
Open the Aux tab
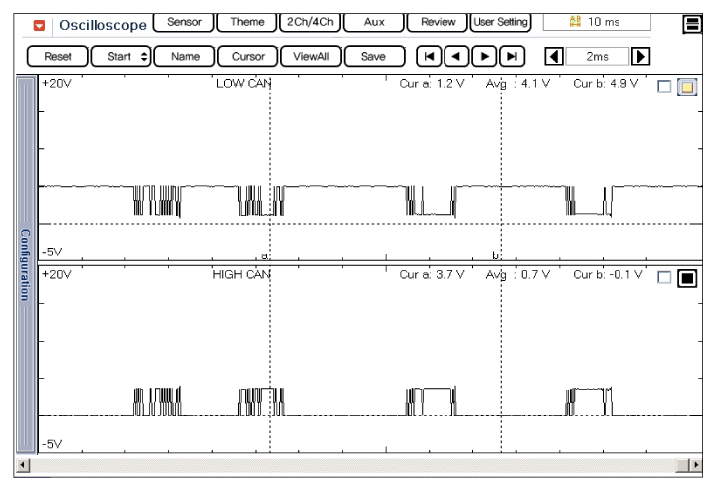pyautogui.click(x=374, y=22)
